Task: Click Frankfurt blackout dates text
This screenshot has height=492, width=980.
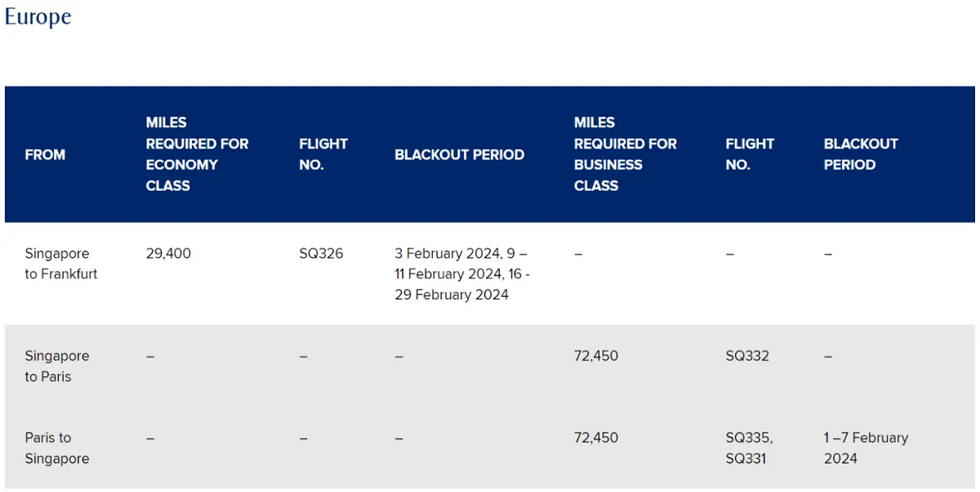Action: 462,274
